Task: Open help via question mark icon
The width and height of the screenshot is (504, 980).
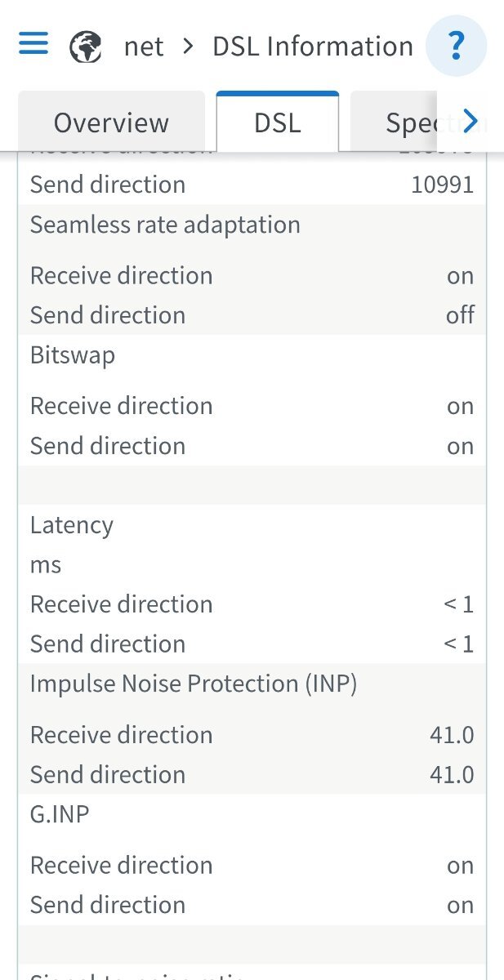Action: (x=457, y=45)
